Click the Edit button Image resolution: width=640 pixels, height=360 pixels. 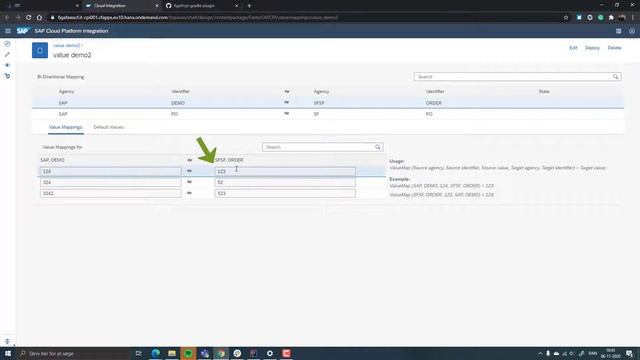[573, 48]
